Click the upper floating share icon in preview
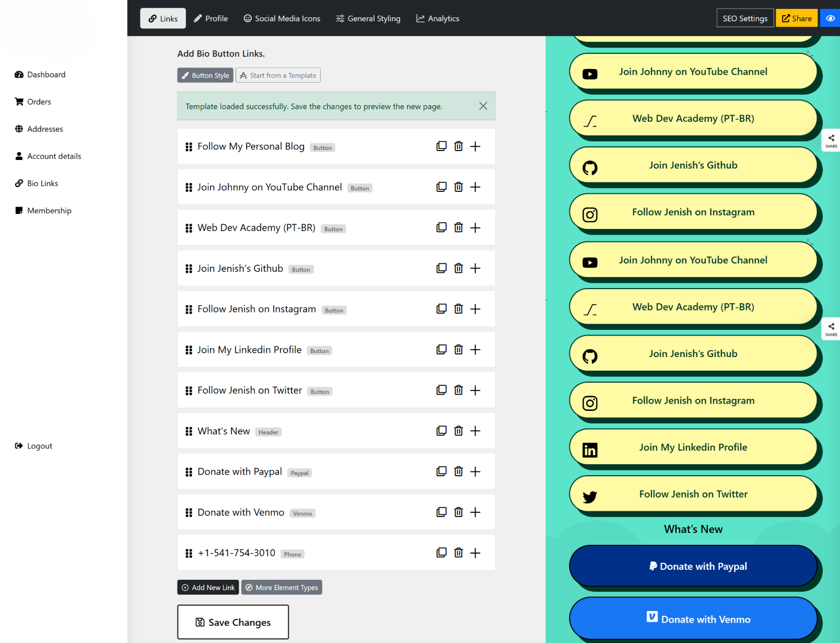 (831, 140)
